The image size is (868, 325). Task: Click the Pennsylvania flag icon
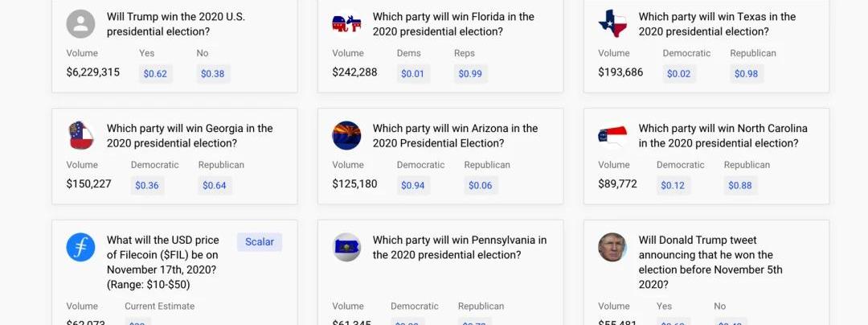point(346,248)
